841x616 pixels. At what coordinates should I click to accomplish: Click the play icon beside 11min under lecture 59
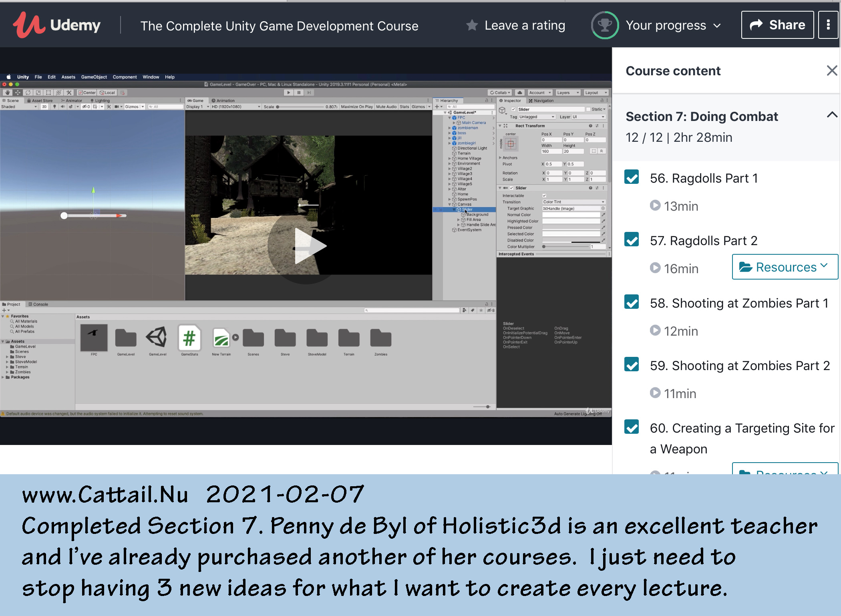click(655, 393)
